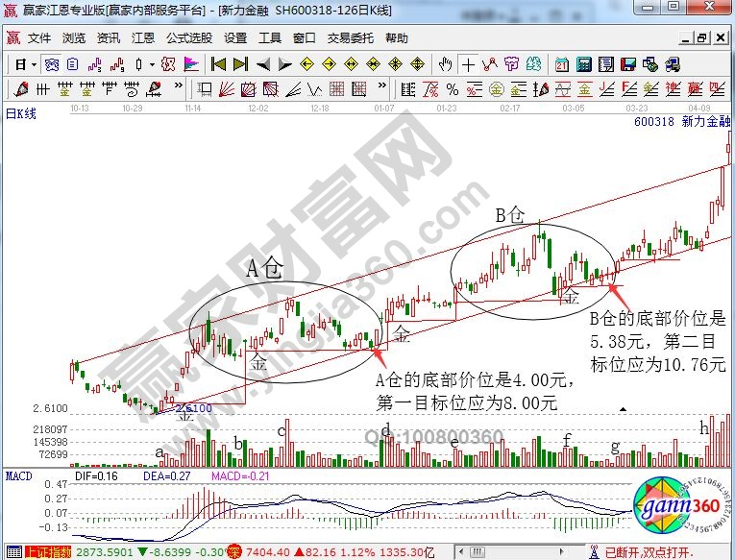Click the purple step-line 3 icon

[x=95, y=64]
